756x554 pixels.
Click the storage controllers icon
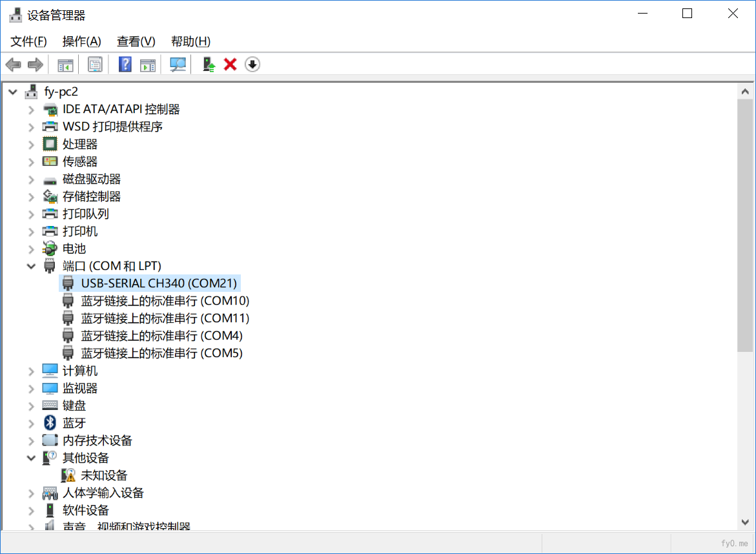[50, 196]
